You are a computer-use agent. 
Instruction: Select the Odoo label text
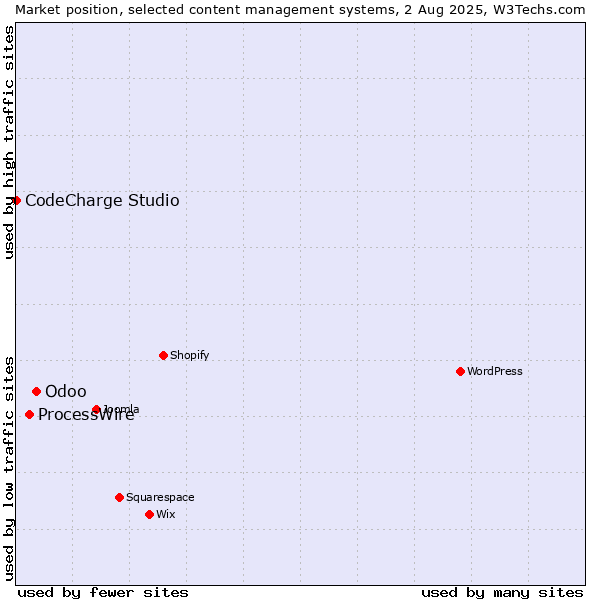pos(66,391)
